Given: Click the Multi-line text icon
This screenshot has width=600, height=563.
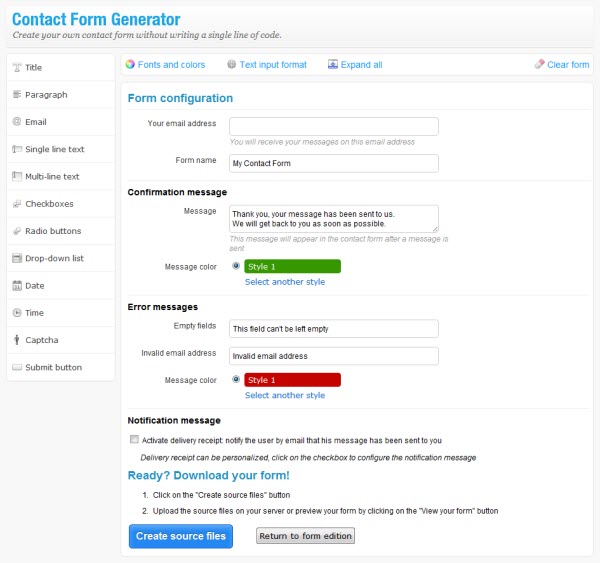Looking at the screenshot, I should click(17, 176).
